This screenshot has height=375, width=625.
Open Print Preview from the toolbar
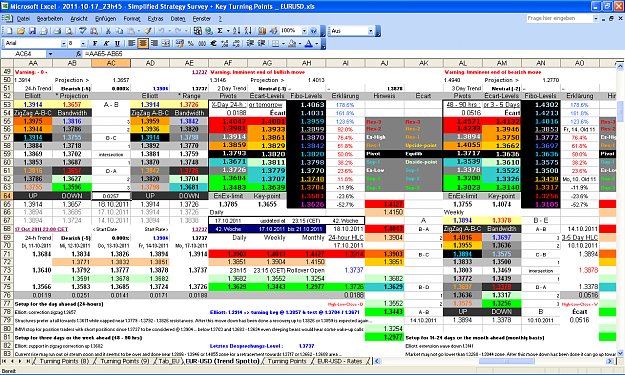(x=69, y=31)
